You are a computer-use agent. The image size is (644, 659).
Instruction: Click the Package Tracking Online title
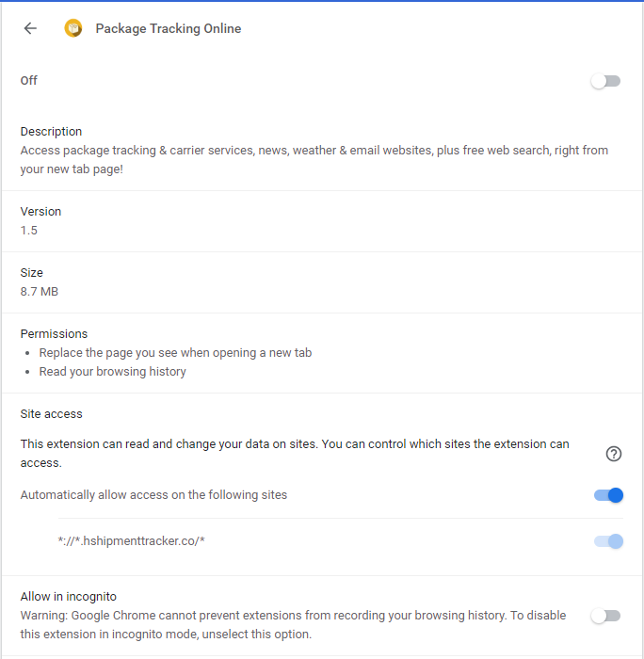pyautogui.click(x=169, y=28)
